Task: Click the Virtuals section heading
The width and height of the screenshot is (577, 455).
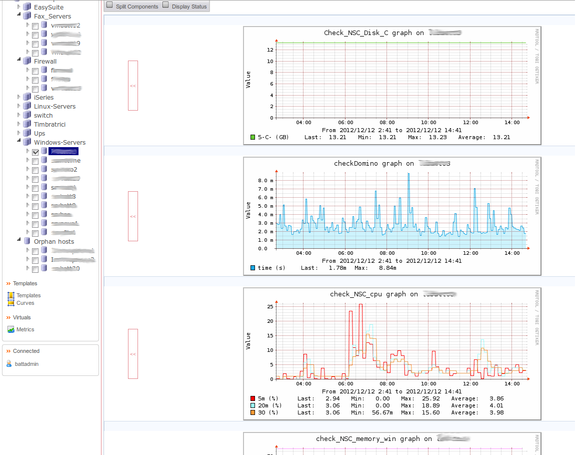Action: 22,317
